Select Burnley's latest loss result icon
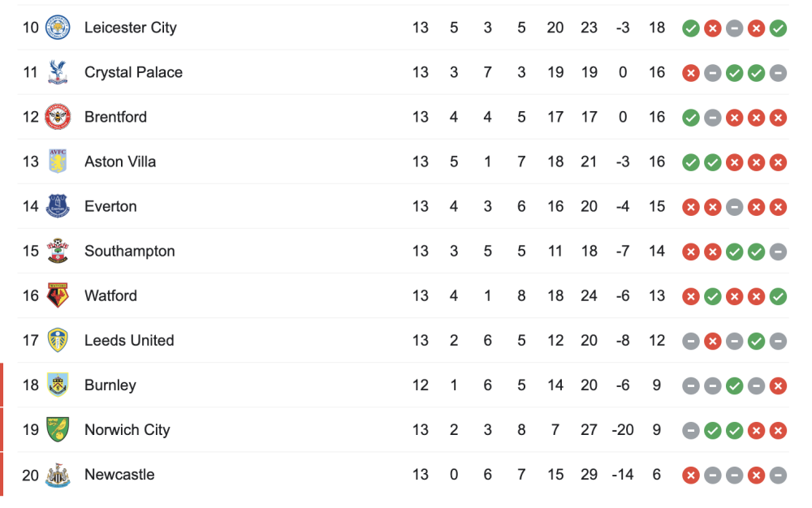The height and width of the screenshot is (508, 812). 778,386
